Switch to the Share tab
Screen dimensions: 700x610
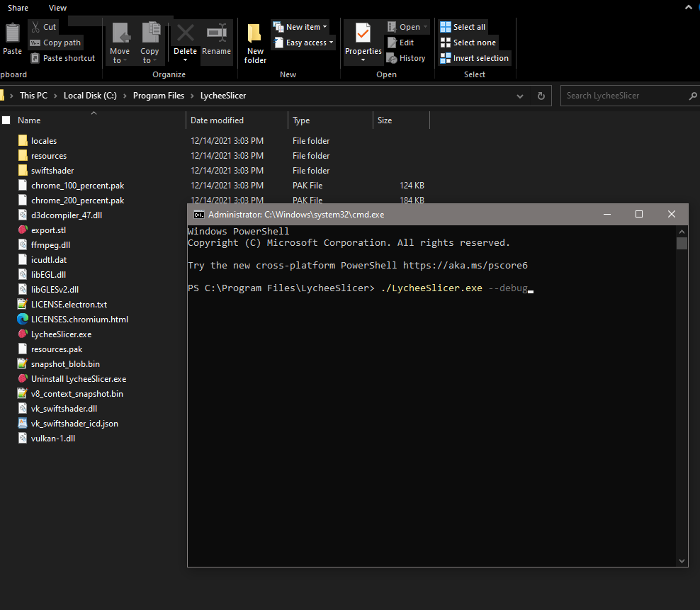click(x=18, y=8)
